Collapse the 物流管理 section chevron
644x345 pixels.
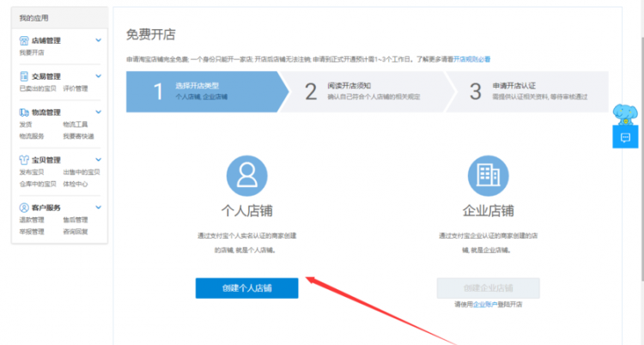click(x=98, y=112)
